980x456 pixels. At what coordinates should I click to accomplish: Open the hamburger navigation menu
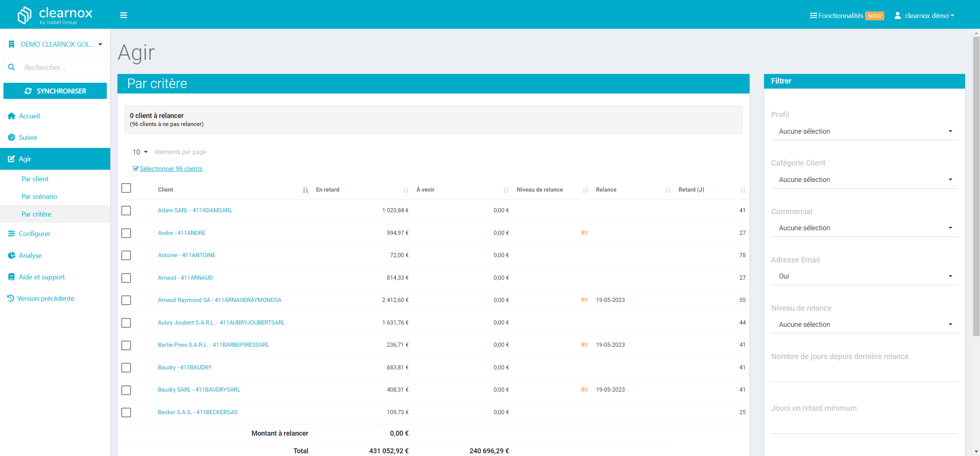pyautogui.click(x=123, y=15)
